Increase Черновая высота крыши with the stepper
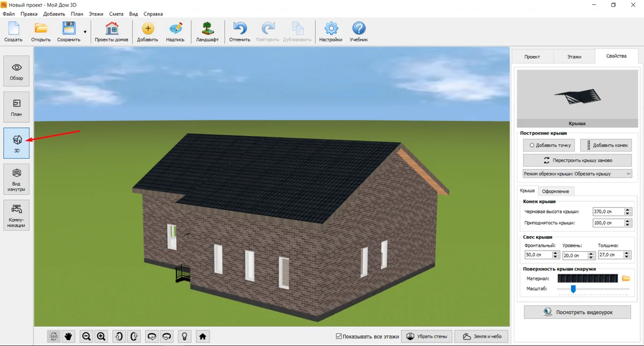This screenshot has width=644, height=346. coord(628,210)
